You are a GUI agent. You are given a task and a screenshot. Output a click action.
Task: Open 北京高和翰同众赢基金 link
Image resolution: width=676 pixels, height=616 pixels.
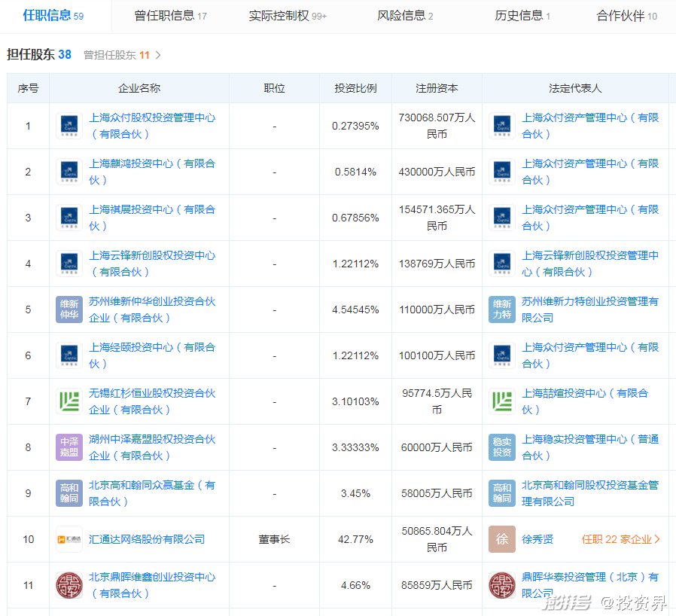152,493
